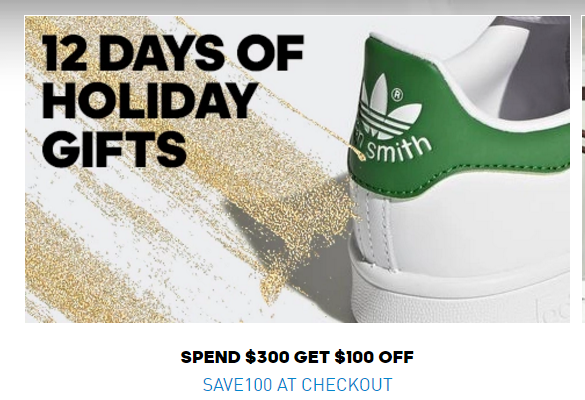Click the '12 DAYS OF' text line
585x400 pixels.
click(173, 53)
